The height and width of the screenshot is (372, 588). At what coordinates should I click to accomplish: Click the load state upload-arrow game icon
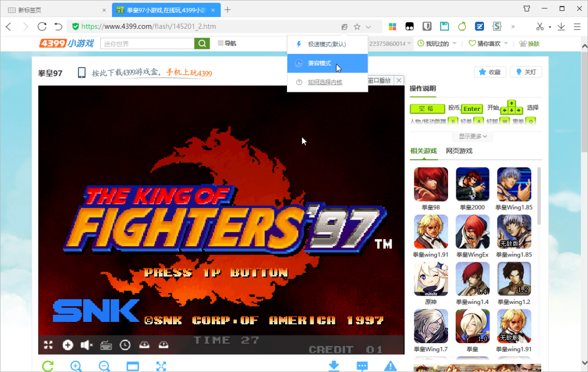(x=163, y=345)
